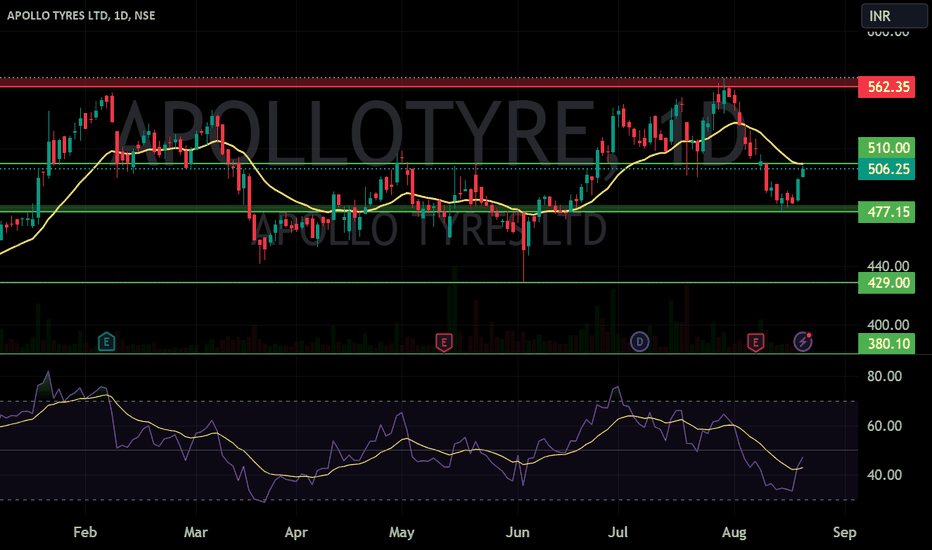The width and height of the screenshot is (932, 550).
Task: Click the 440.00 price axis value
Action: (888, 266)
